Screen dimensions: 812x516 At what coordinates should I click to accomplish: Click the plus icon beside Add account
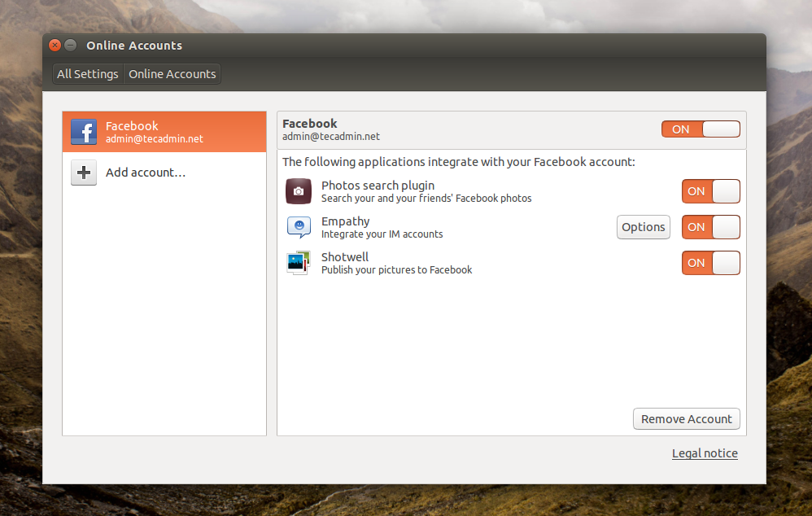[83, 173]
